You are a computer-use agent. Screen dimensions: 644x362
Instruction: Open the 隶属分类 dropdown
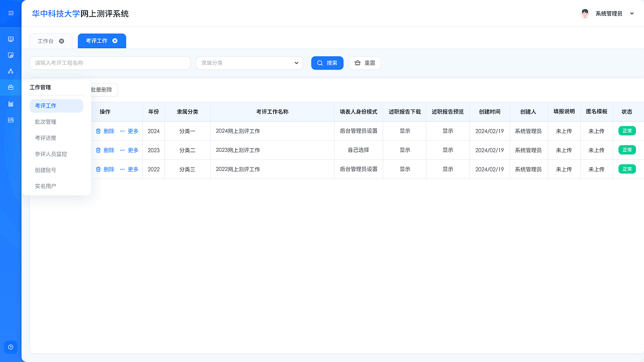[250, 63]
